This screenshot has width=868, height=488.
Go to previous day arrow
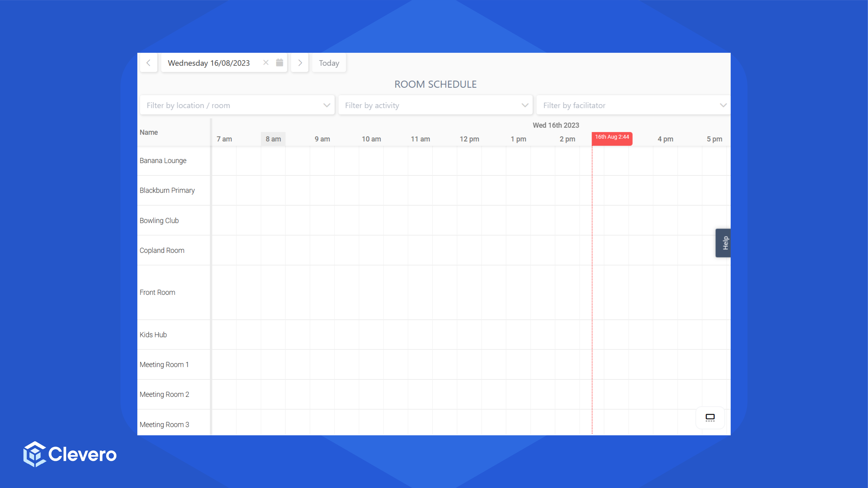point(148,63)
